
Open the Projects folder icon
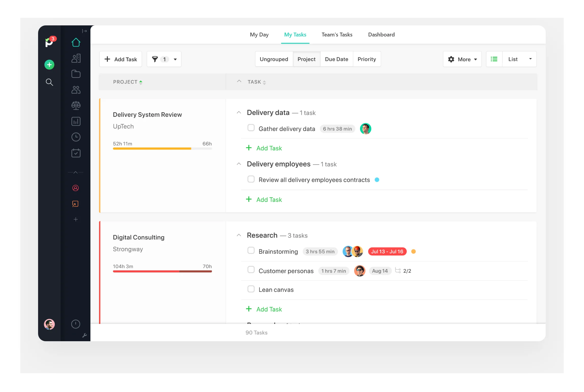76,74
